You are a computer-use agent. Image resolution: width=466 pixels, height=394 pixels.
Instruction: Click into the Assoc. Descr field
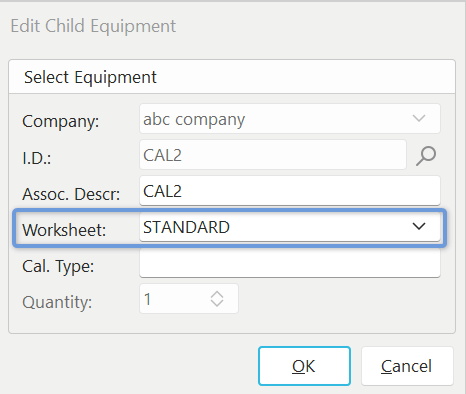[290, 191]
